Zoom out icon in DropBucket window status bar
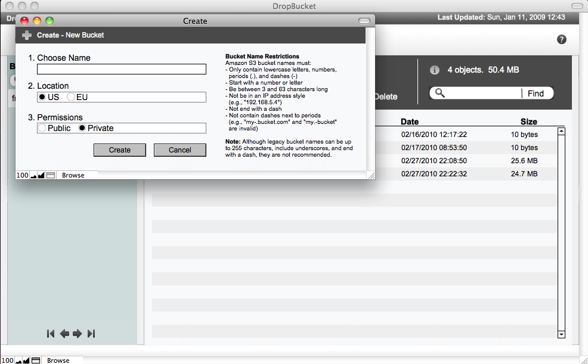 coord(18,360)
